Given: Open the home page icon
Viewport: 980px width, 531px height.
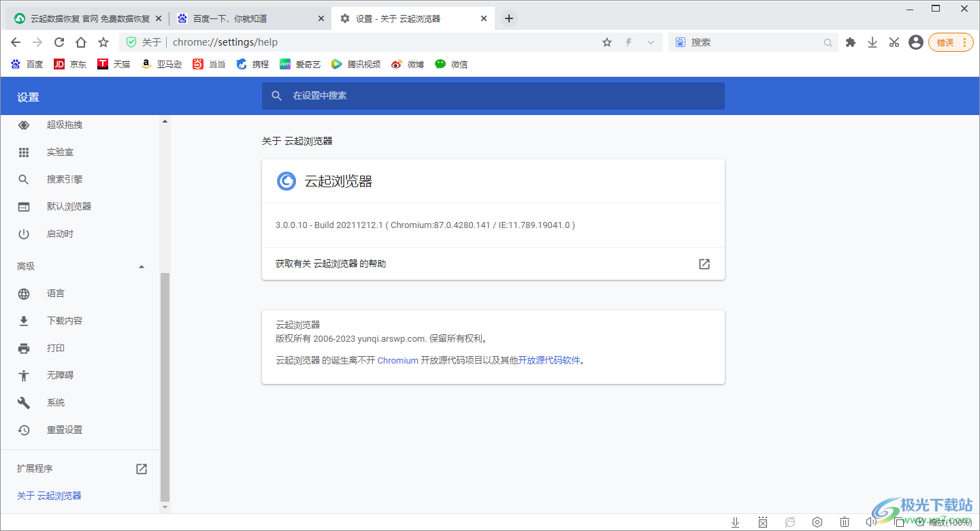Looking at the screenshot, I should [x=81, y=42].
